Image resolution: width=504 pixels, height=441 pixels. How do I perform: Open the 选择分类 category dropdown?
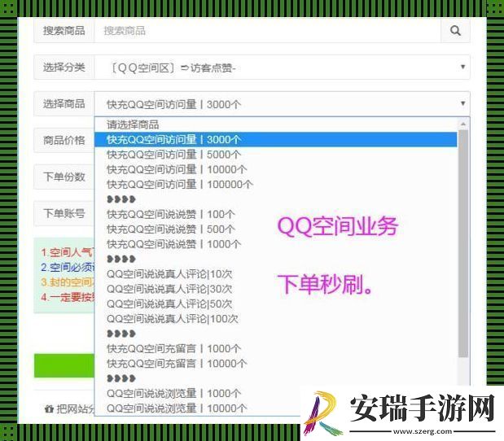pos(282,68)
